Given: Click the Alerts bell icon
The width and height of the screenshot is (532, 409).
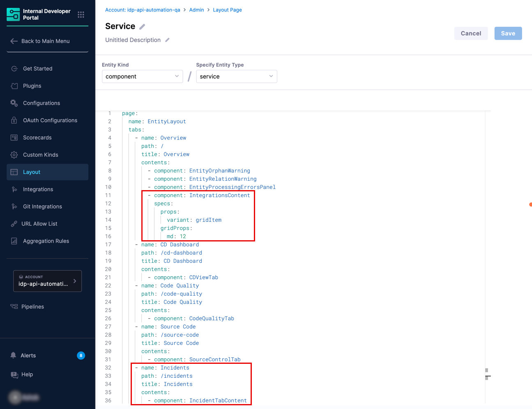Looking at the screenshot, I should click(14, 355).
